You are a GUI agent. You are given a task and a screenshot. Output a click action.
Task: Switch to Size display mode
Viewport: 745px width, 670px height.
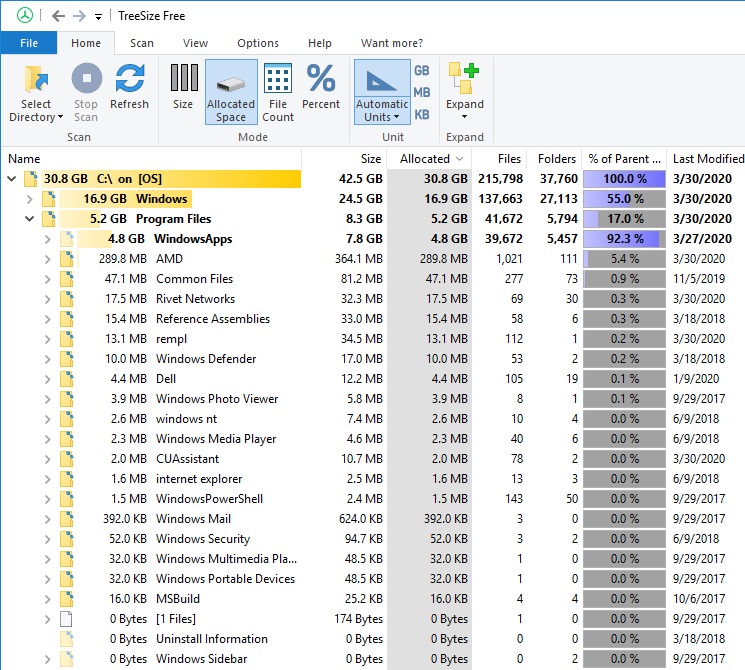[x=183, y=86]
